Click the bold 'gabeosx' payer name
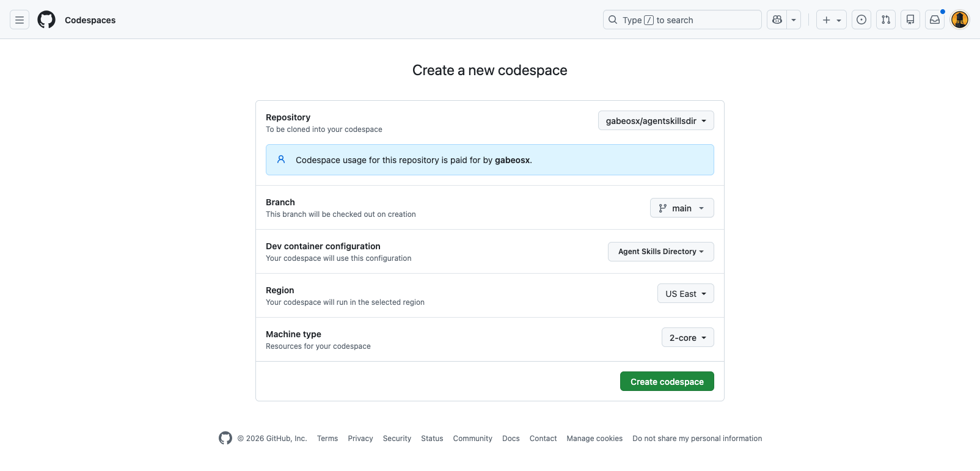 click(x=512, y=160)
